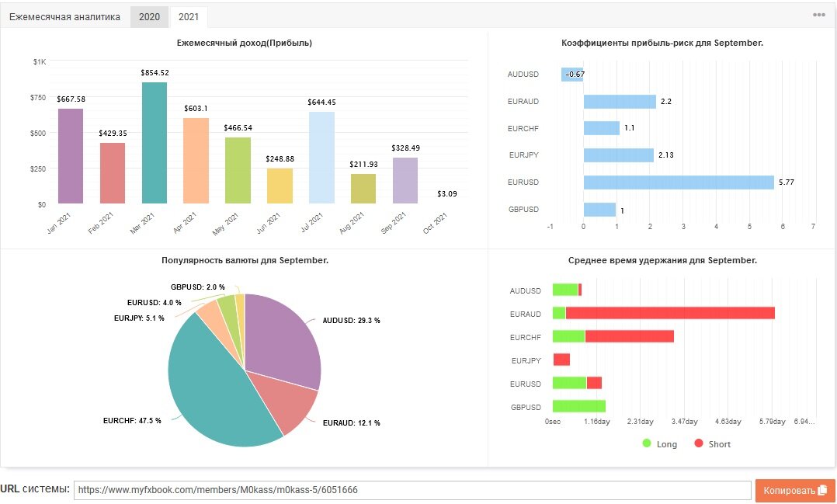This screenshot has width=837, height=504.
Task: Click the EURUSD 5.77 profit-risk bar
Action: click(679, 182)
